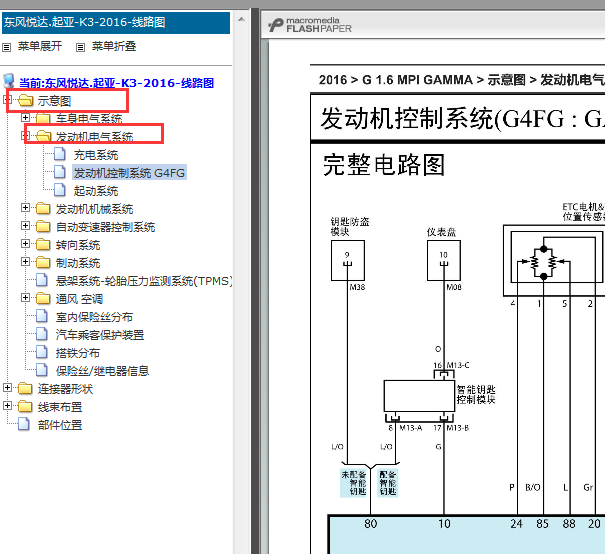Open the 保险丝/继电器信息 page
Image resolution: width=605 pixels, height=554 pixels.
(x=103, y=371)
